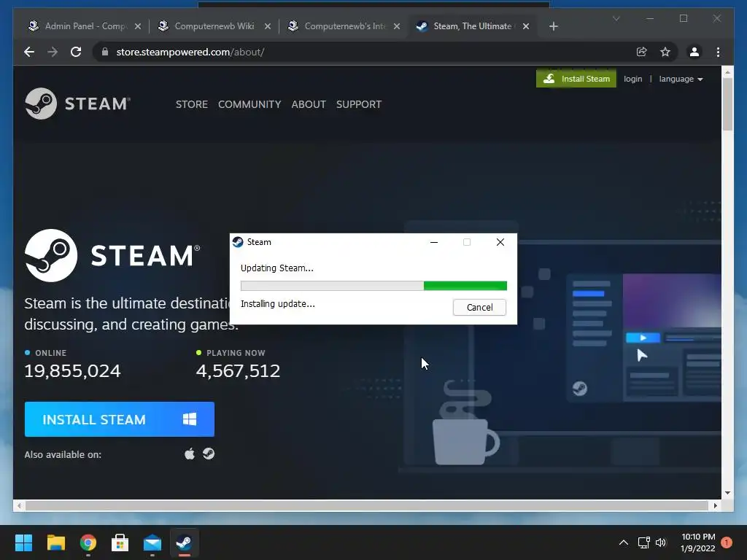The width and height of the screenshot is (747, 560).
Task: Bookmark this page with star
Action: point(665,52)
